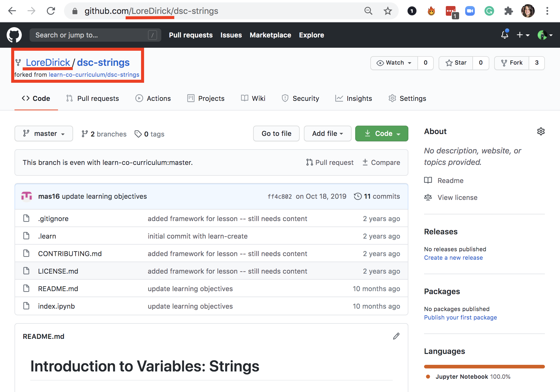Reload the current page
The width and height of the screenshot is (560, 392).
(x=51, y=11)
